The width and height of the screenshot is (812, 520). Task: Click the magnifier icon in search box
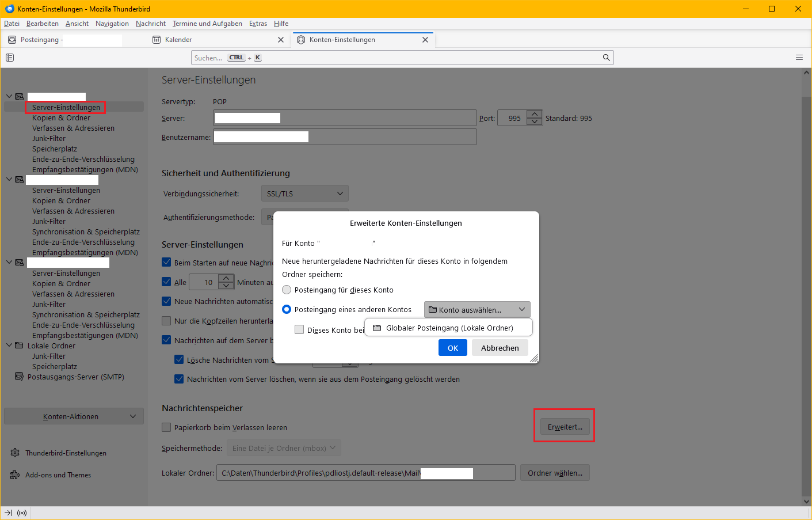click(606, 58)
